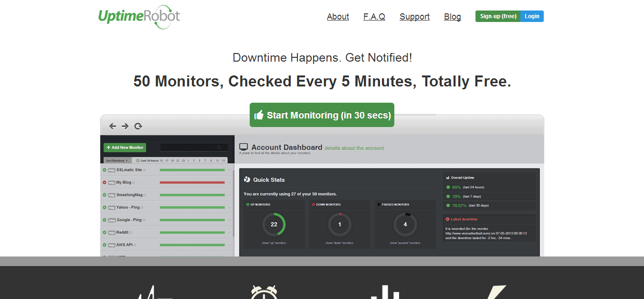Image resolution: width=644 pixels, height=299 pixels.
Task: Click the UptimeRobot logo
Action: pos(139,16)
